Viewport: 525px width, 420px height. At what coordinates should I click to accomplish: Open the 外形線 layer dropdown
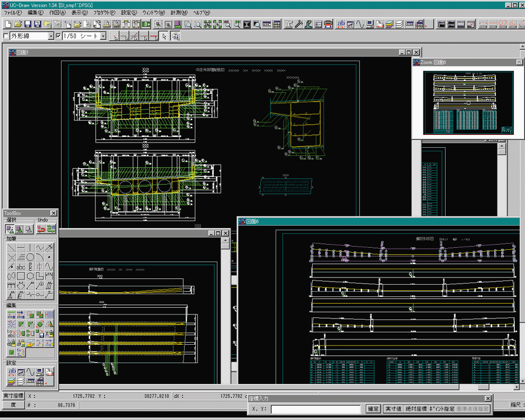point(51,36)
